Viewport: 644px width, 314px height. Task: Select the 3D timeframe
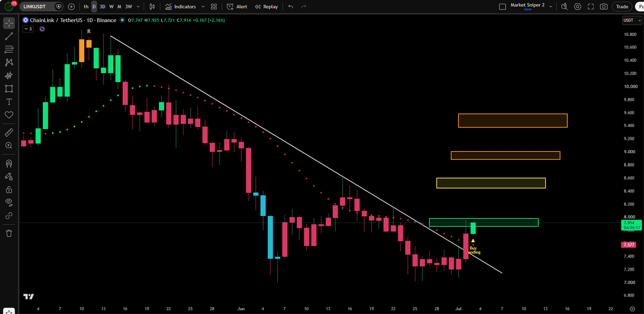pyautogui.click(x=102, y=6)
